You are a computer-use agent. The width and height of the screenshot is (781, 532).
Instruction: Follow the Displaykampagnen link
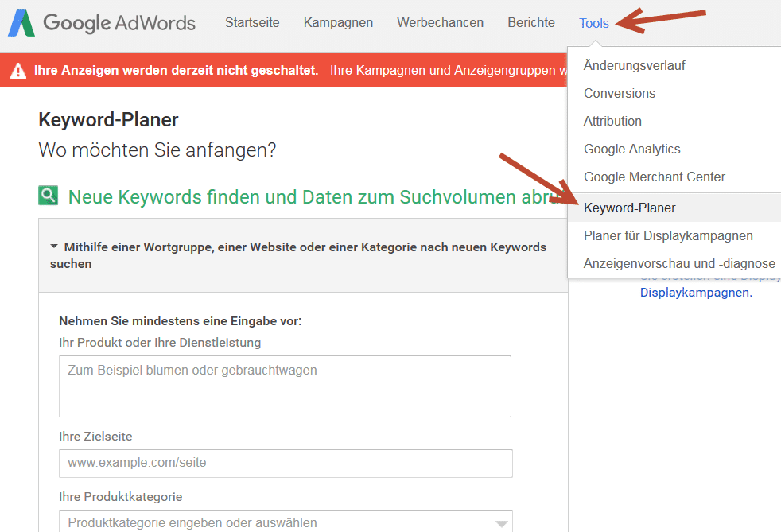[x=696, y=293]
